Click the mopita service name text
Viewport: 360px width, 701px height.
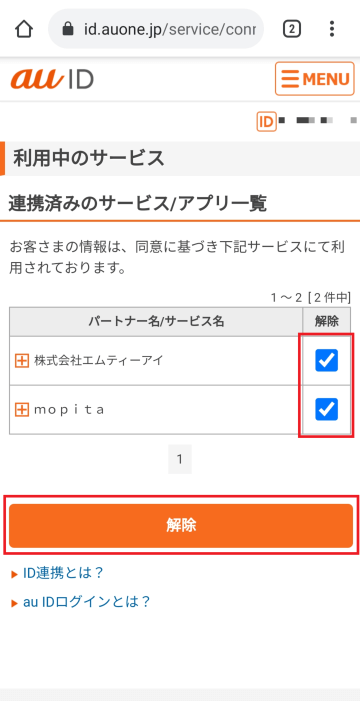(69, 410)
